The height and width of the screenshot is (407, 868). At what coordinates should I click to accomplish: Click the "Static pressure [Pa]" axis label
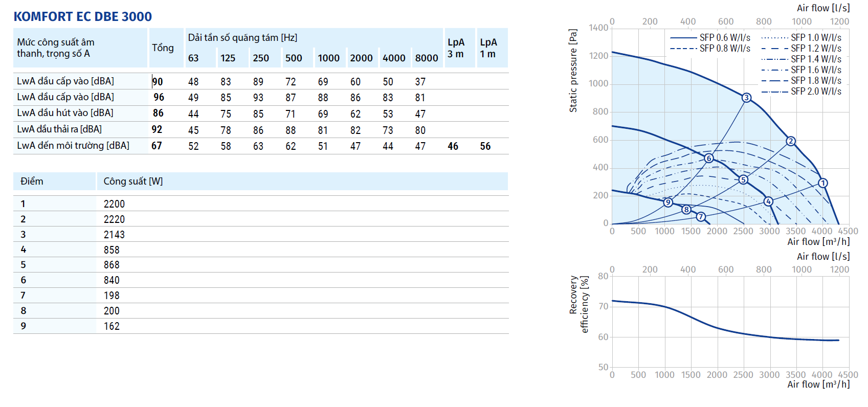point(573,71)
